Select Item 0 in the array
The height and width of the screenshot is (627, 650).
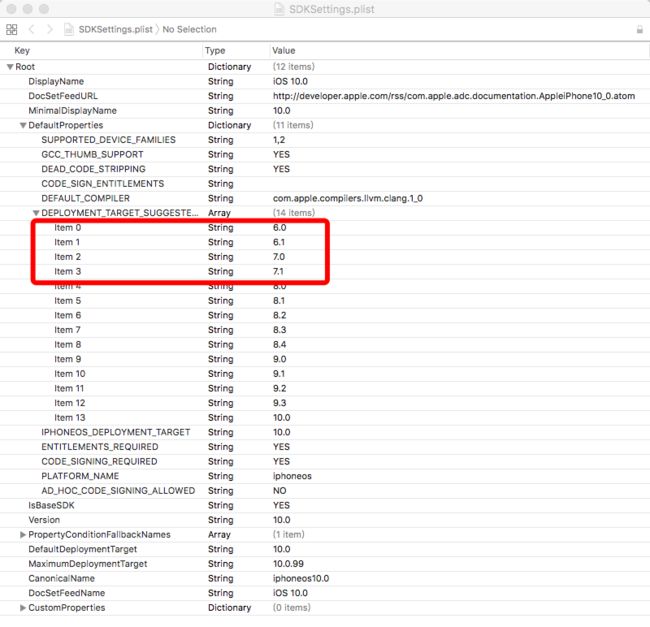[x=68, y=228]
